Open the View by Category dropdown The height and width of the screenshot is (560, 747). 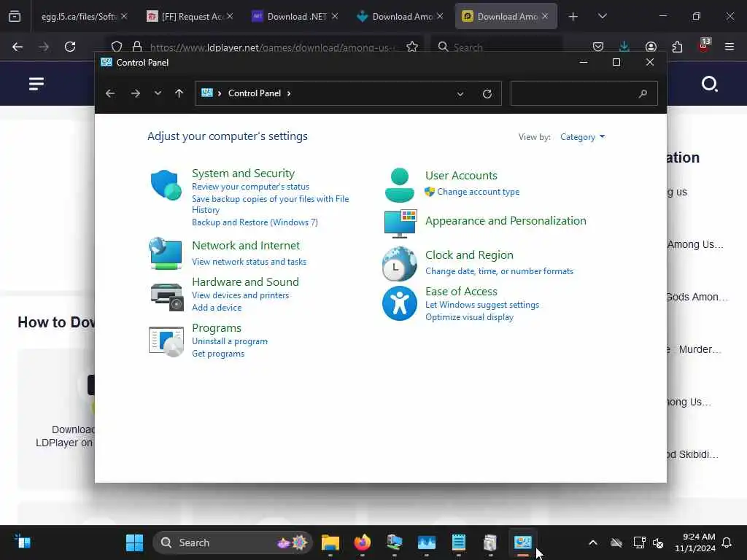pos(582,137)
